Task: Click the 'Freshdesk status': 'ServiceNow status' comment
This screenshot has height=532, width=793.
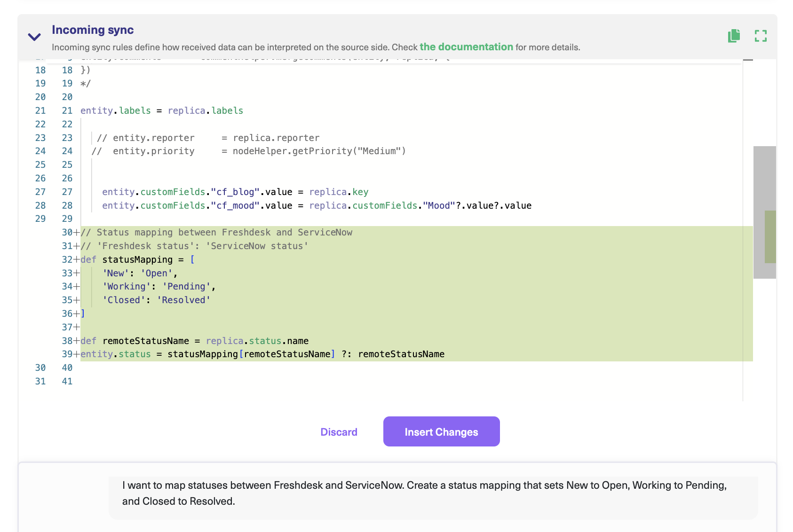Action: pos(194,246)
